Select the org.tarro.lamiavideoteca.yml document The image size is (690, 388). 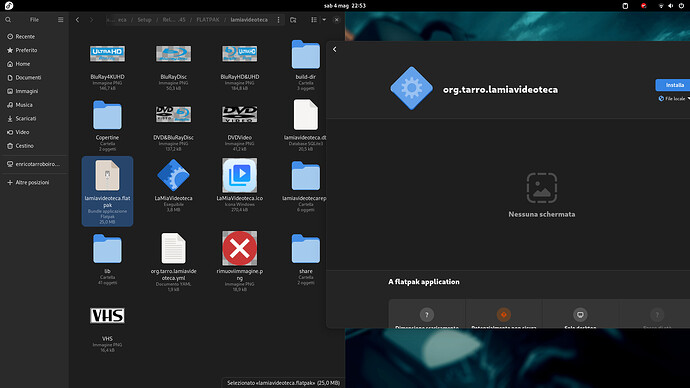pos(173,262)
